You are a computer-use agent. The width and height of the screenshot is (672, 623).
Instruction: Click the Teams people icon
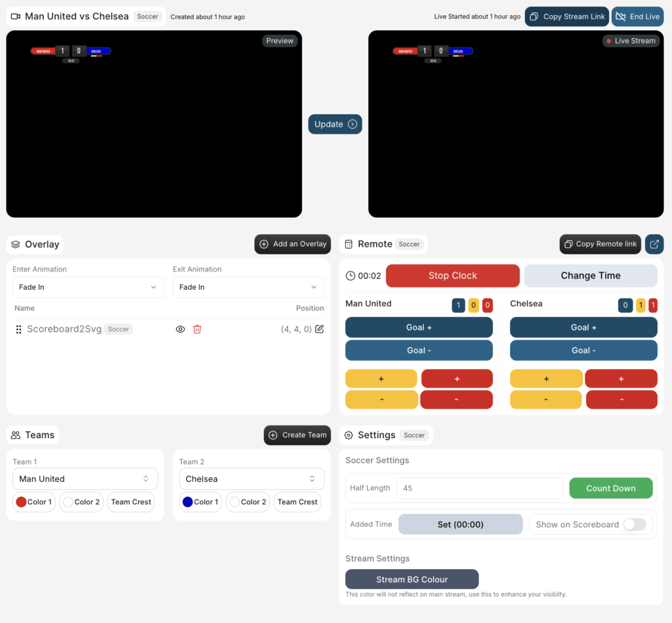point(16,435)
